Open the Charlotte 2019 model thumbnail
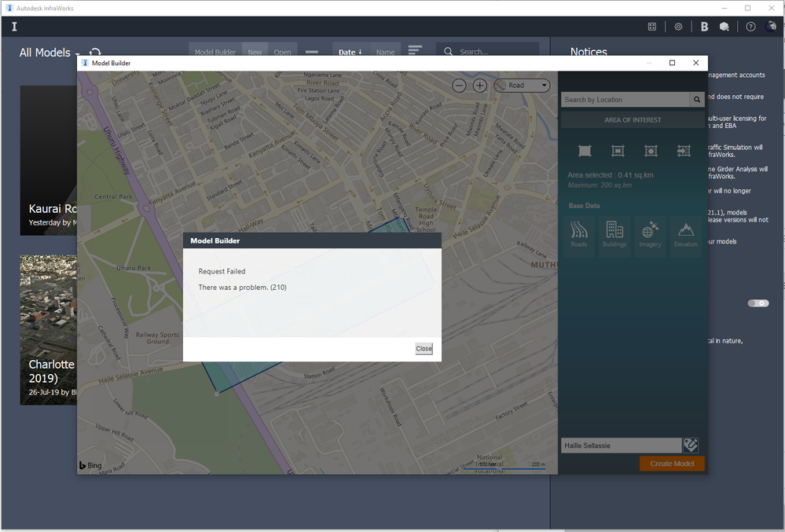This screenshot has height=532, width=785. click(x=49, y=330)
